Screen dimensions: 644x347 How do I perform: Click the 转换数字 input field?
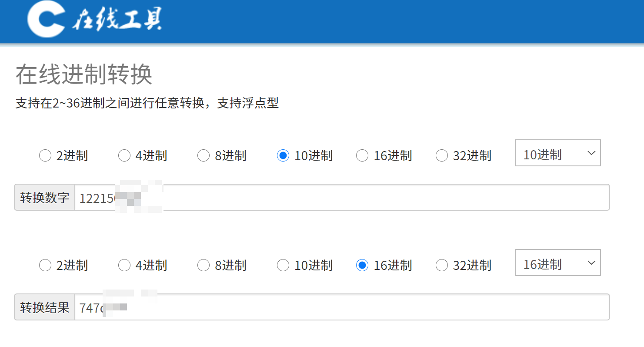point(342,197)
